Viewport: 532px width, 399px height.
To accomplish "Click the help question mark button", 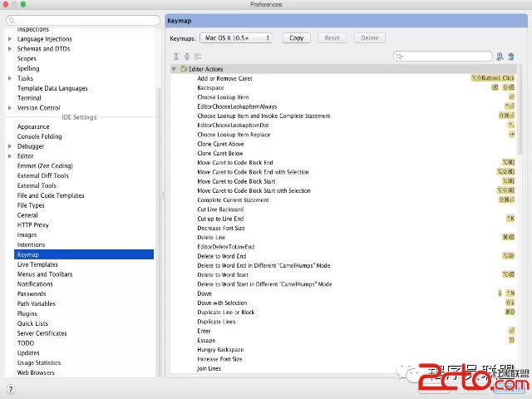I will pos(11,389).
